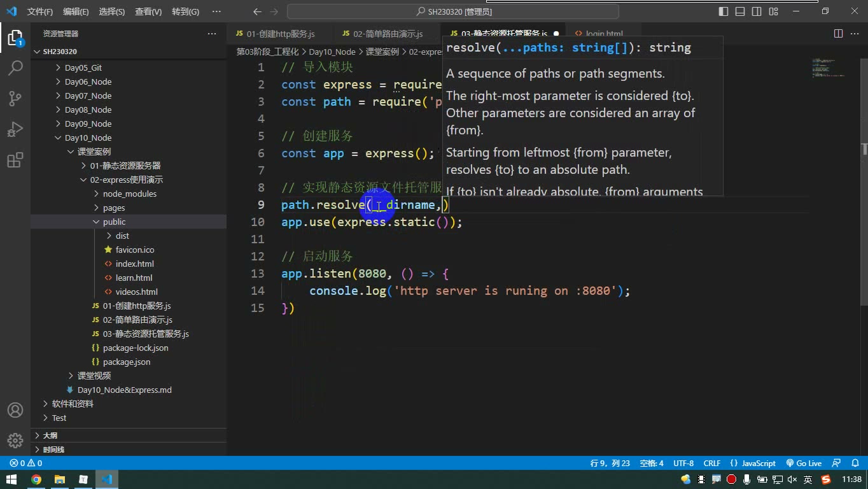The height and width of the screenshot is (489, 868).
Task: Expand the Day05_Git folder
Action: click(83, 67)
